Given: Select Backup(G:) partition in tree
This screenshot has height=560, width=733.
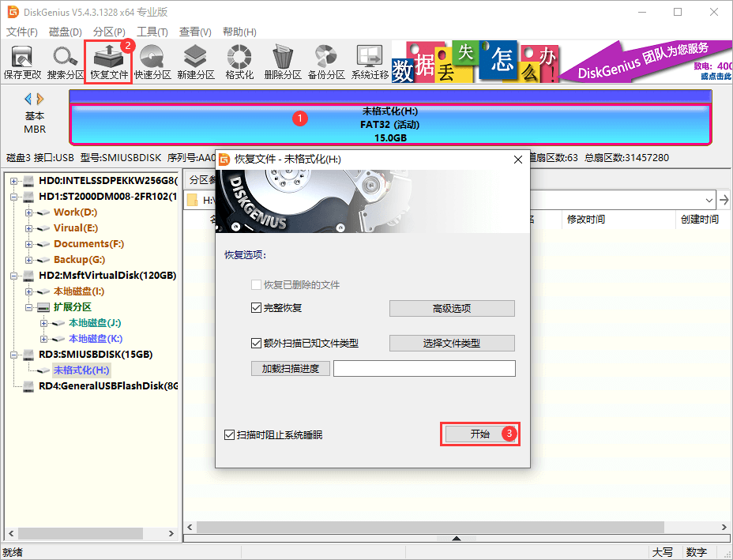Looking at the screenshot, I should (x=79, y=259).
